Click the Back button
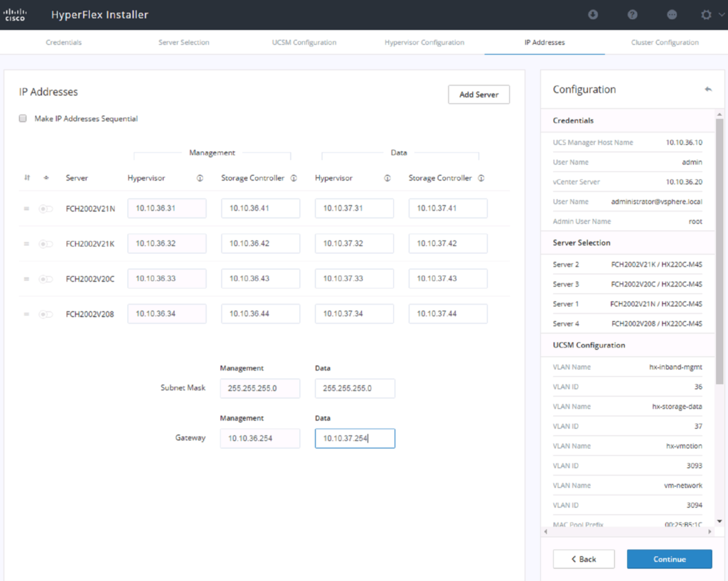 (x=584, y=559)
